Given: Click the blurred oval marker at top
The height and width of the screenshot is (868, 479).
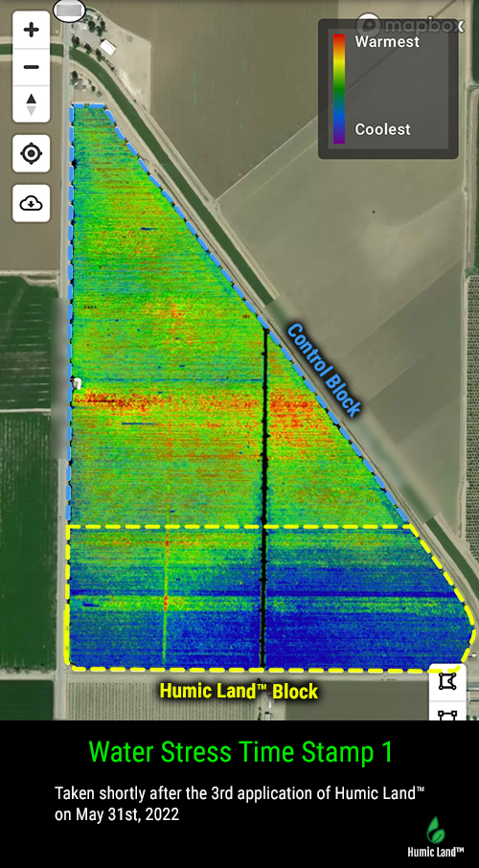Looking at the screenshot, I should pyautogui.click(x=69, y=11).
